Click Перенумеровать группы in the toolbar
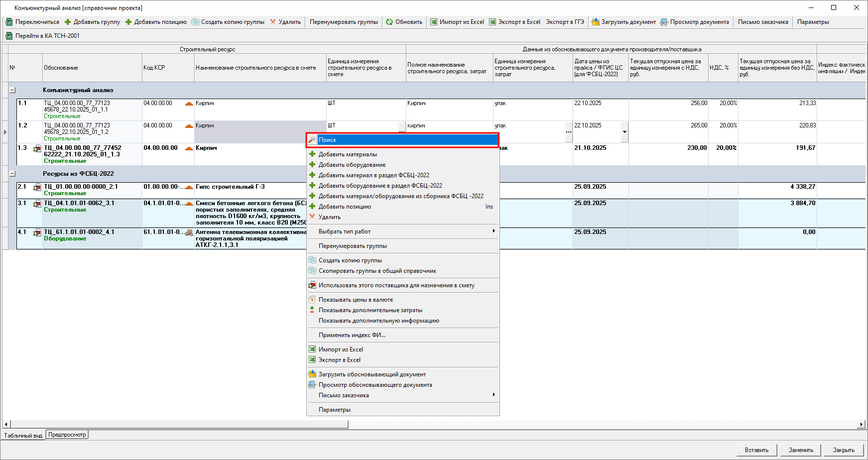The height and width of the screenshot is (460, 868). pyautogui.click(x=344, y=22)
